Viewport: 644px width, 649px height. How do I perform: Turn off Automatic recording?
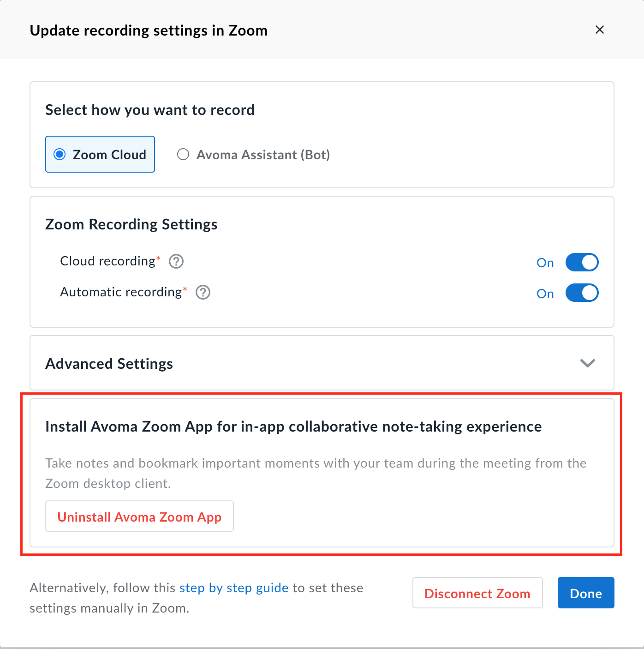(582, 293)
